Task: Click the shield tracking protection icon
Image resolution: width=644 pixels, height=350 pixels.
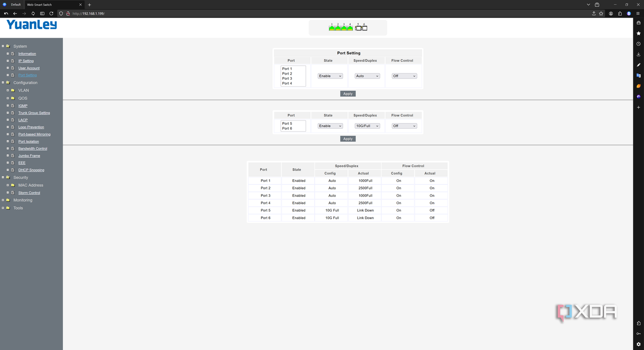Action: pyautogui.click(x=61, y=14)
